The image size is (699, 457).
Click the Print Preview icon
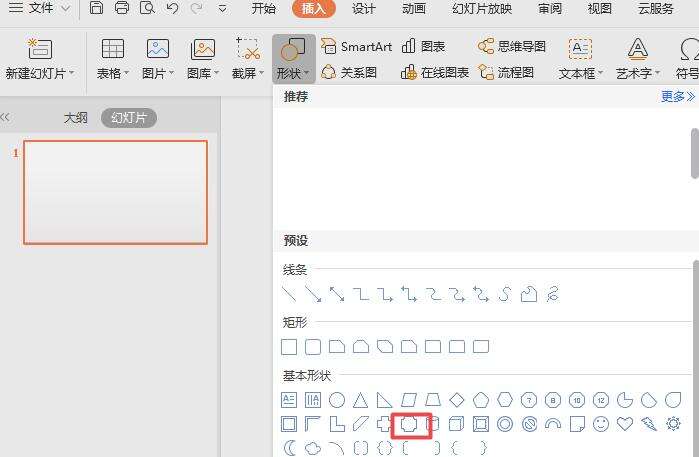point(147,8)
